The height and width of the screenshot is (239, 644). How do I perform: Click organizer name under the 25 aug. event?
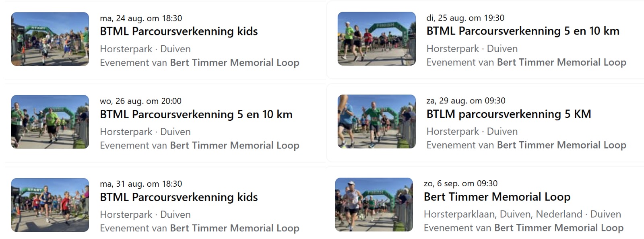[561, 62]
